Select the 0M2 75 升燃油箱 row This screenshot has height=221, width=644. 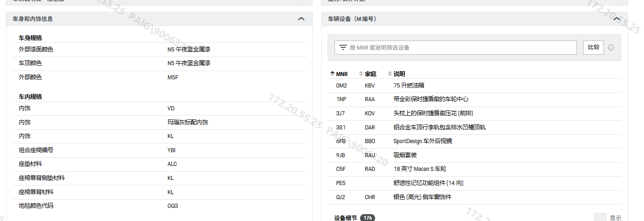coord(474,85)
